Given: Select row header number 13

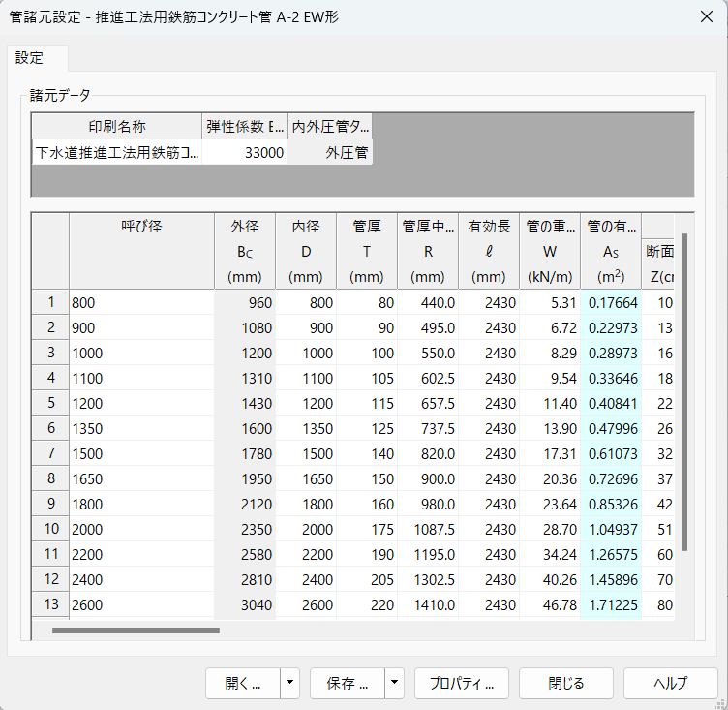Looking at the screenshot, I should 50,604.
